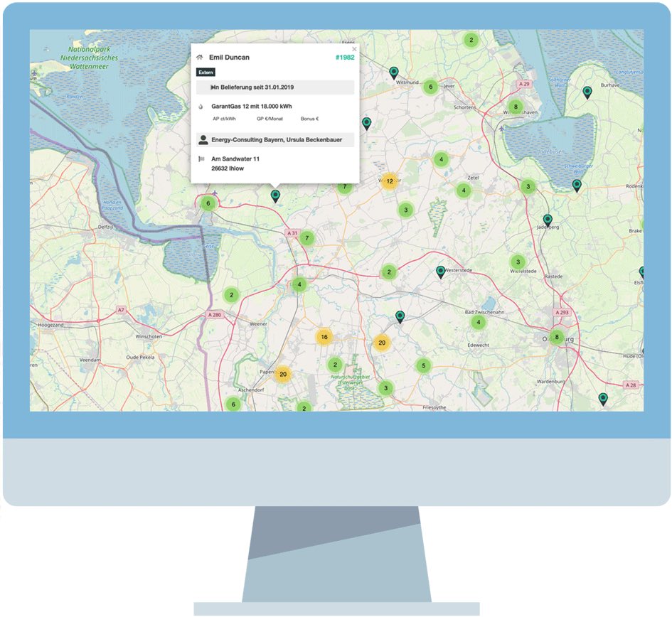This screenshot has width=672, height=617.
Task: Click 'Energy-Consulting Bayern, Ursula Beckenbauer' row
Action: [275, 140]
